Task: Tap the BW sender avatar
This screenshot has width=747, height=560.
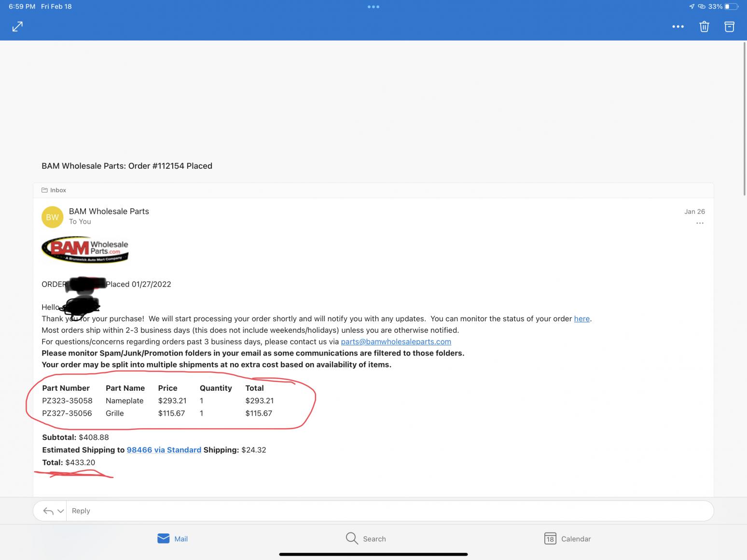Action: [x=52, y=217]
